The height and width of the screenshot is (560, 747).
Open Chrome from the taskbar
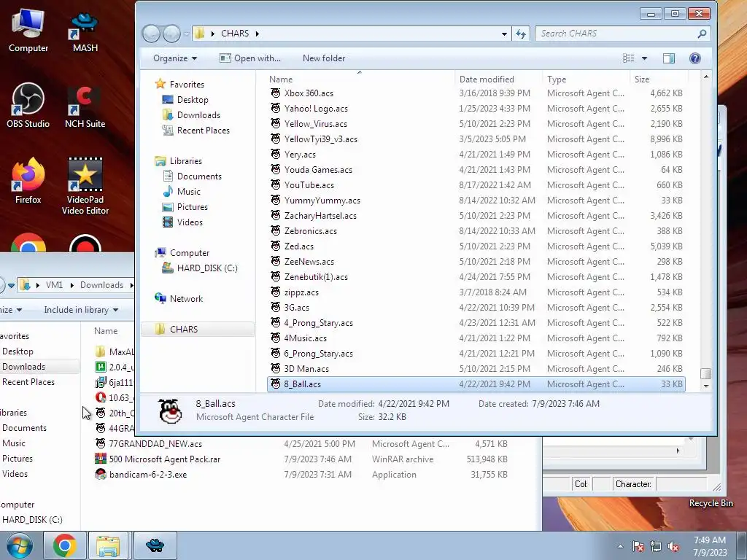pos(65,545)
